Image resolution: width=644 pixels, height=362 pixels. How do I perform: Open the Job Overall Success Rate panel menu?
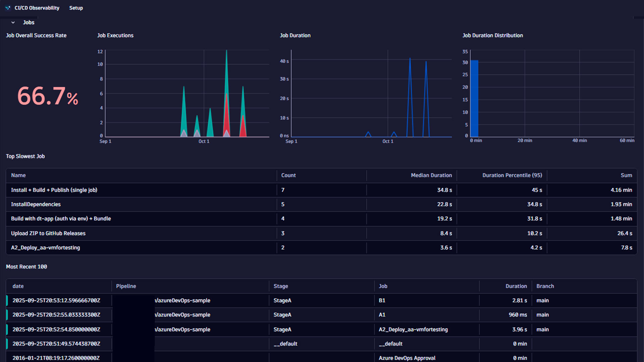(x=36, y=35)
